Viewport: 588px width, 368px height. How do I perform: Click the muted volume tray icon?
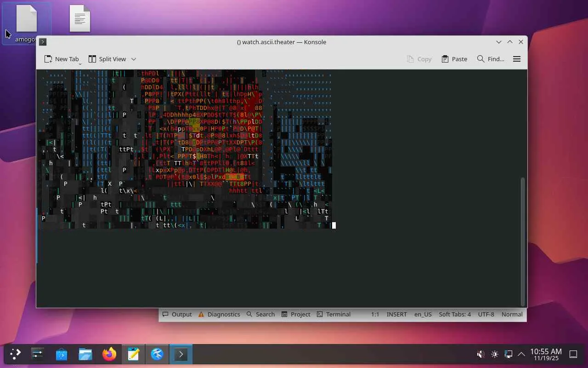click(x=481, y=354)
